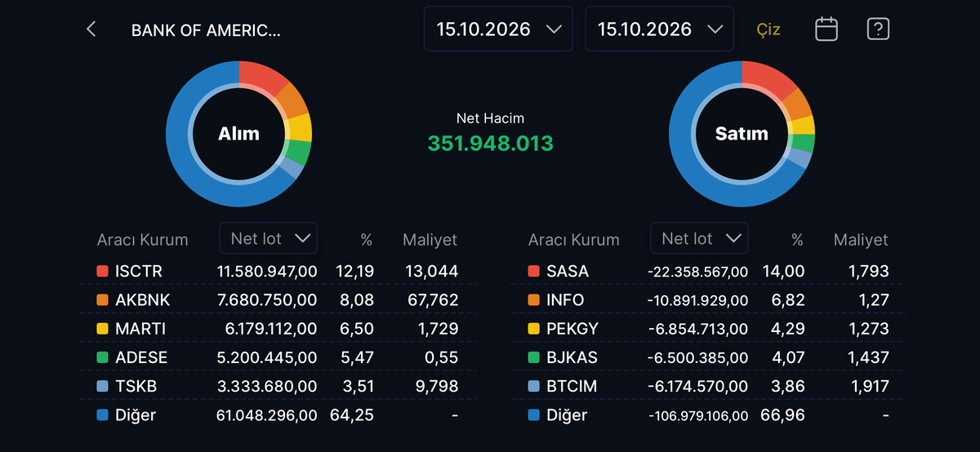Screen dimensions: 980x452
Task: Click net lot value -6.500.385,00
Action: pos(698,357)
